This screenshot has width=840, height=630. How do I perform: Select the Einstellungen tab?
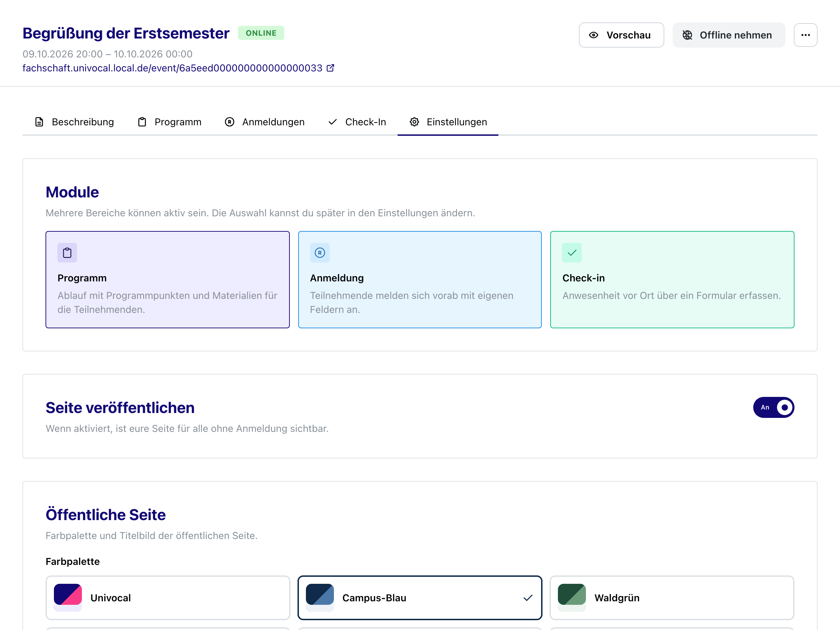click(448, 122)
